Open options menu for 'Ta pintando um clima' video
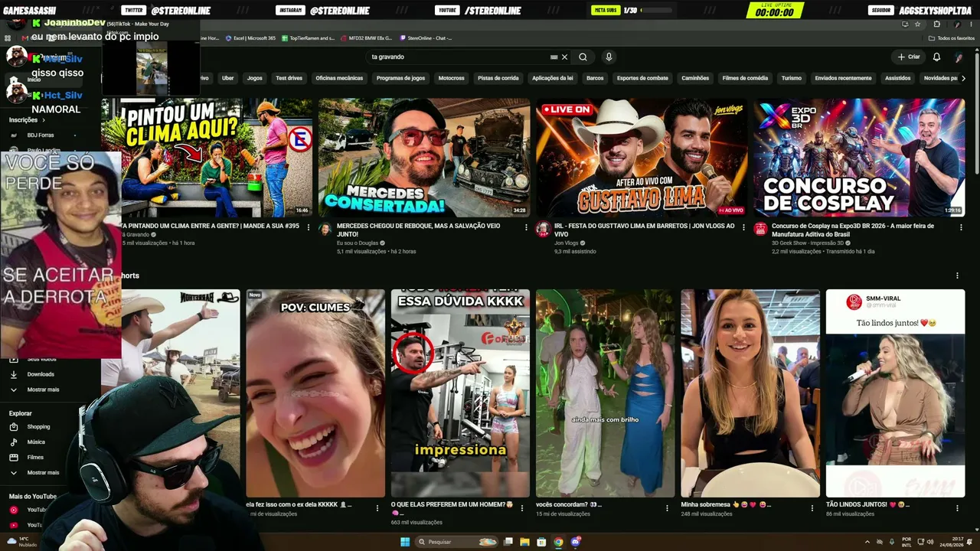This screenshot has height=551, width=980. [309, 227]
